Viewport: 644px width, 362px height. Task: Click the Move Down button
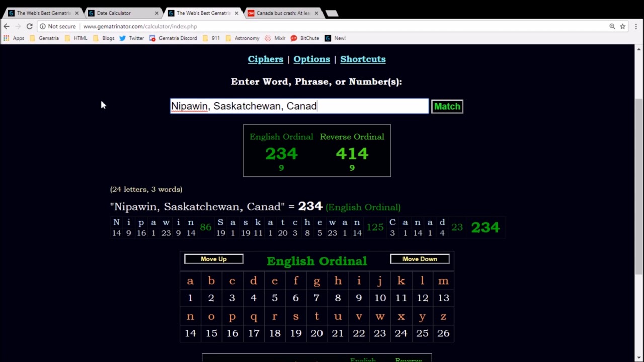420,259
